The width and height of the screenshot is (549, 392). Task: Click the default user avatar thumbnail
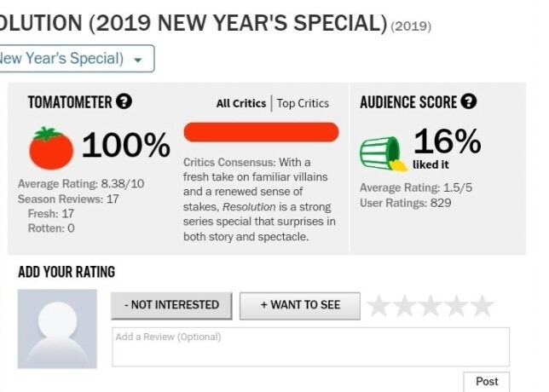pos(57,329)
